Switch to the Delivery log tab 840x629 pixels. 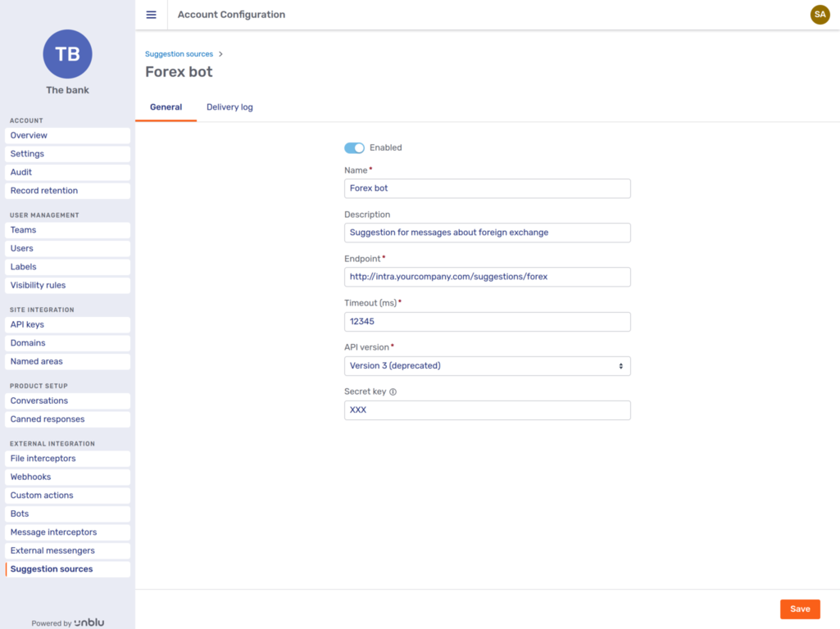tap(229, 106)
